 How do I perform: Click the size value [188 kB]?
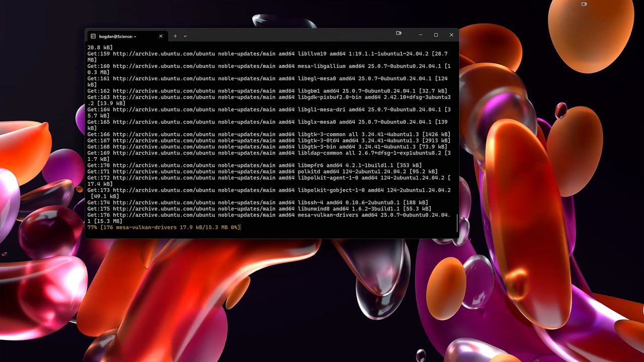tap(416, 203)
